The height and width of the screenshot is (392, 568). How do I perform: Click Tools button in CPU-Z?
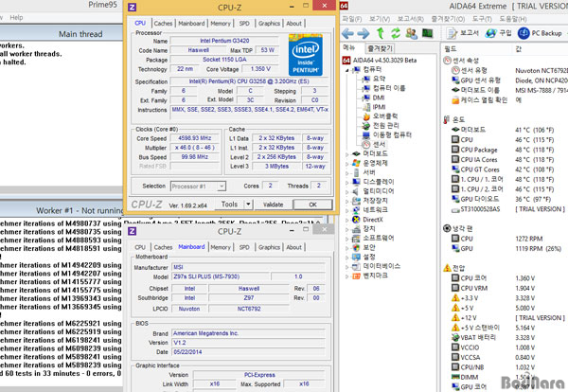click(x=230, y=205)
